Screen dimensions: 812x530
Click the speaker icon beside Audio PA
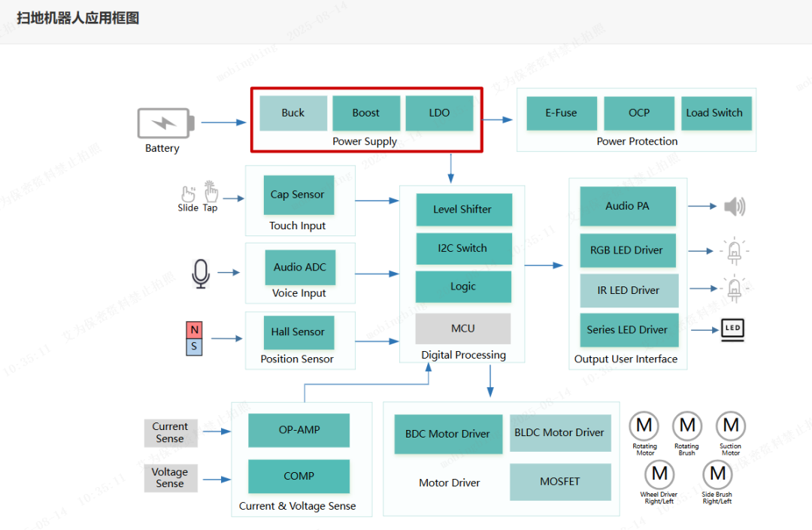pos(734,207)
